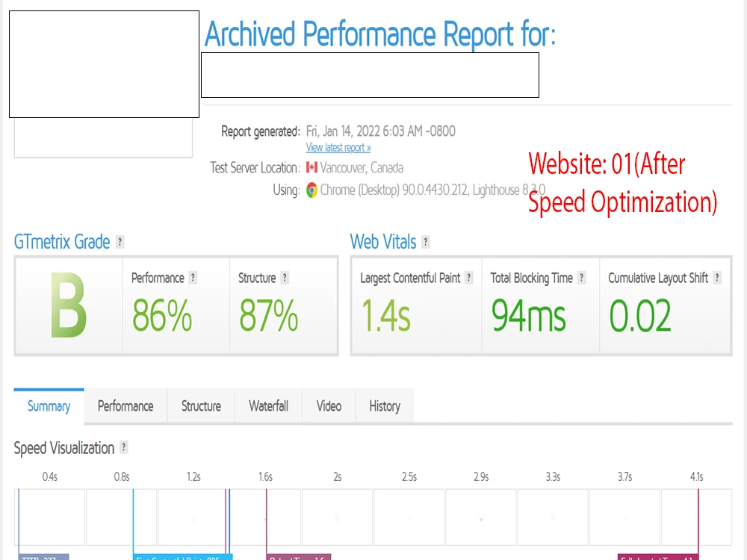Click the B grade letter

click(69, 305)
